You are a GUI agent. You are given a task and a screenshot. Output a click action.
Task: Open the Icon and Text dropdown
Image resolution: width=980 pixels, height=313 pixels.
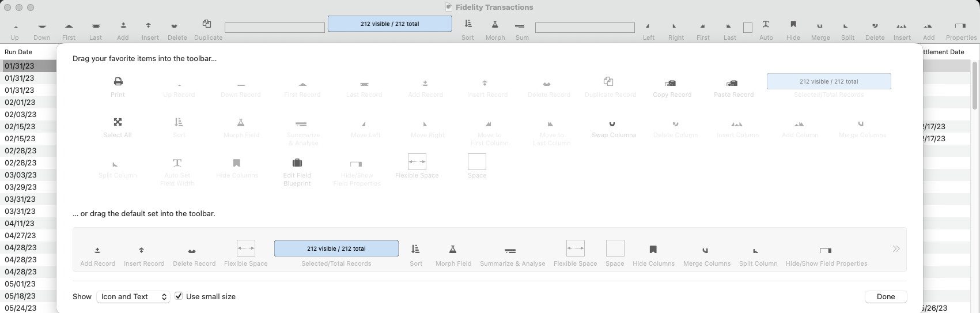pyautogui.click(x=133, y=296)
